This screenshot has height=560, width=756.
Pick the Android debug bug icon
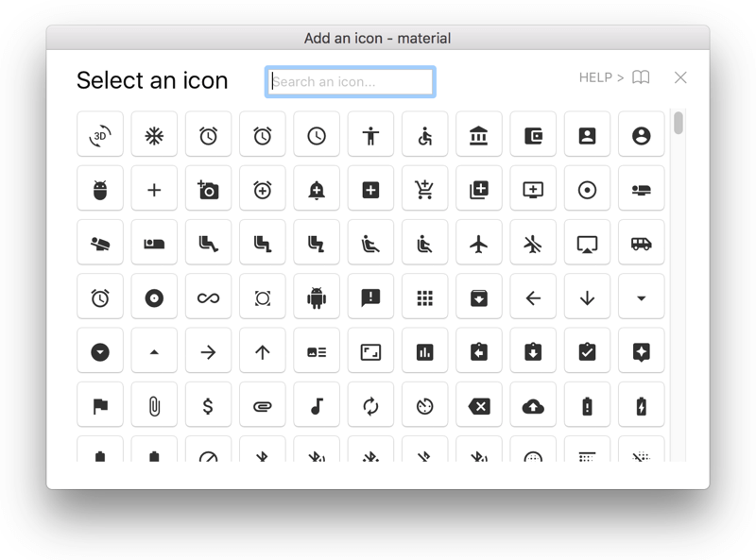click(x=100, y=189)
